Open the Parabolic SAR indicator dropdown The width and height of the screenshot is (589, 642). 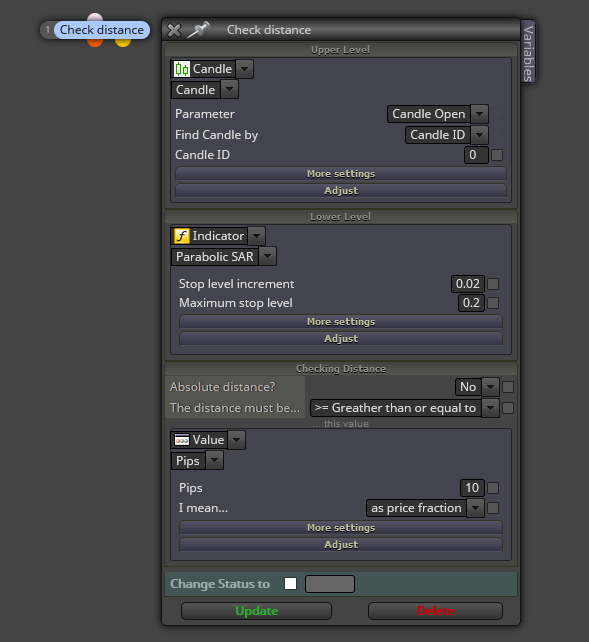point(268,257)
